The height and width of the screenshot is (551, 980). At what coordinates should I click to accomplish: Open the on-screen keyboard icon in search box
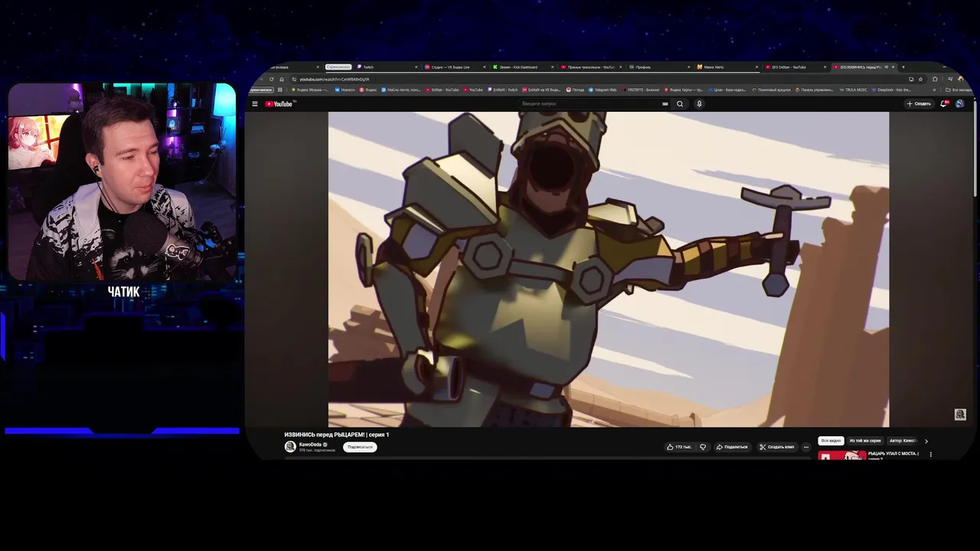(x=665, y=103)
